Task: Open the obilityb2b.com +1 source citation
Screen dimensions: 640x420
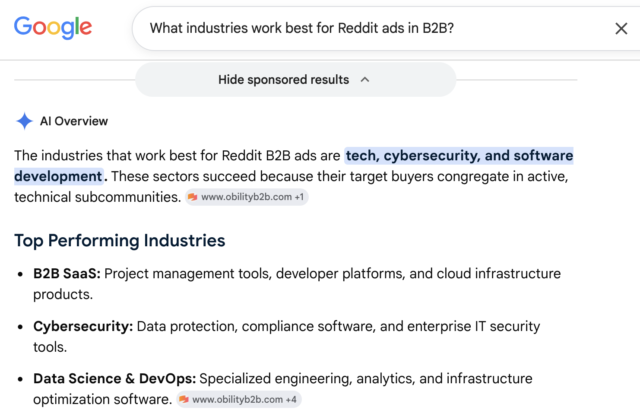Action: coord(247,197)
